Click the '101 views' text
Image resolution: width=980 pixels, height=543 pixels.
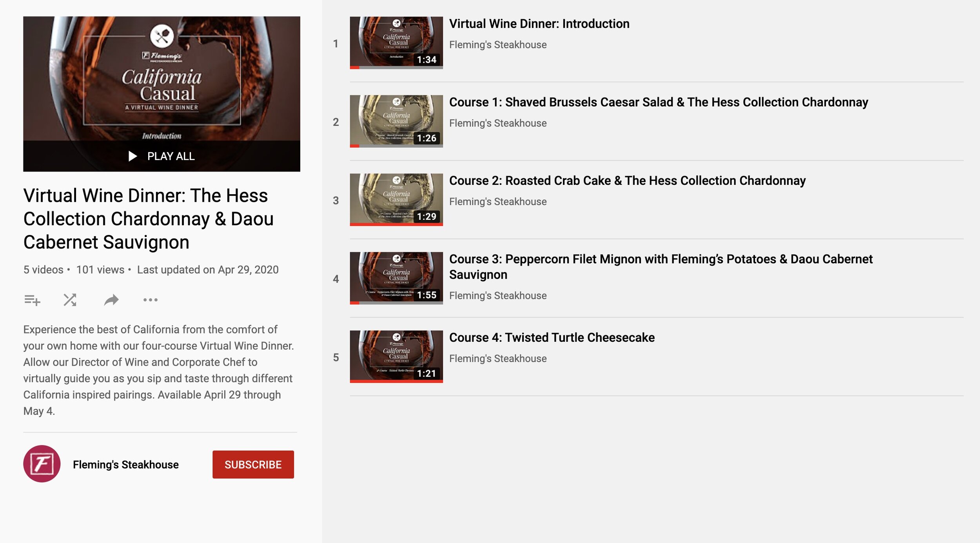point(100,270)
